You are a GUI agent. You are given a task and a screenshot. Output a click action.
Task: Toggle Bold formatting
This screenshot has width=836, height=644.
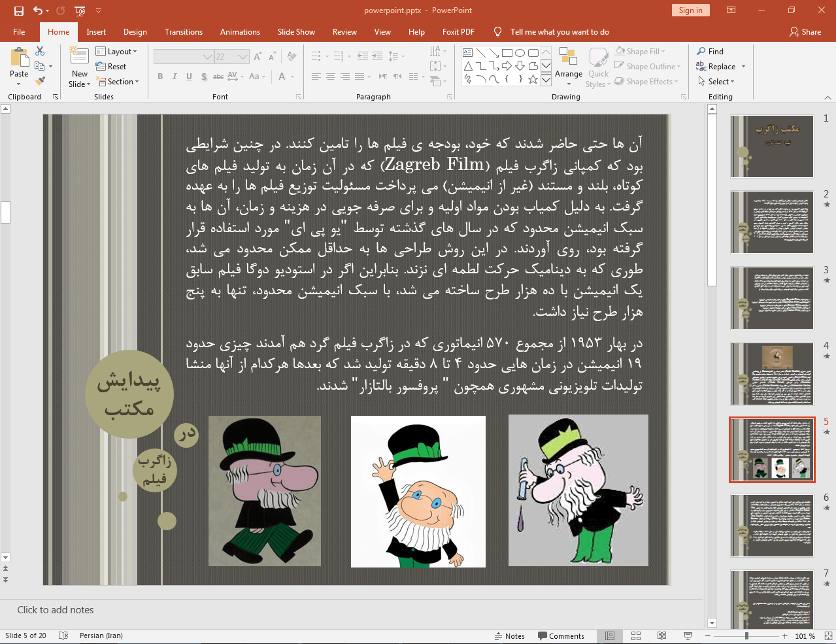coord(160,76)
